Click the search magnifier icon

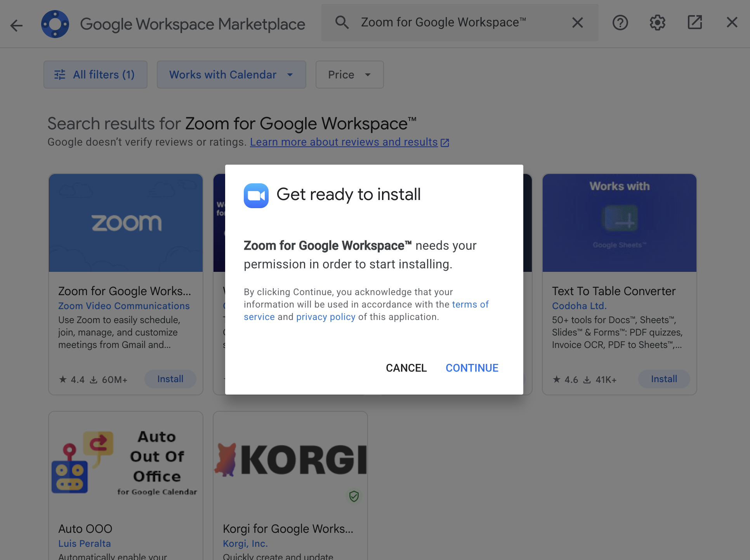(x=342, y=23)
